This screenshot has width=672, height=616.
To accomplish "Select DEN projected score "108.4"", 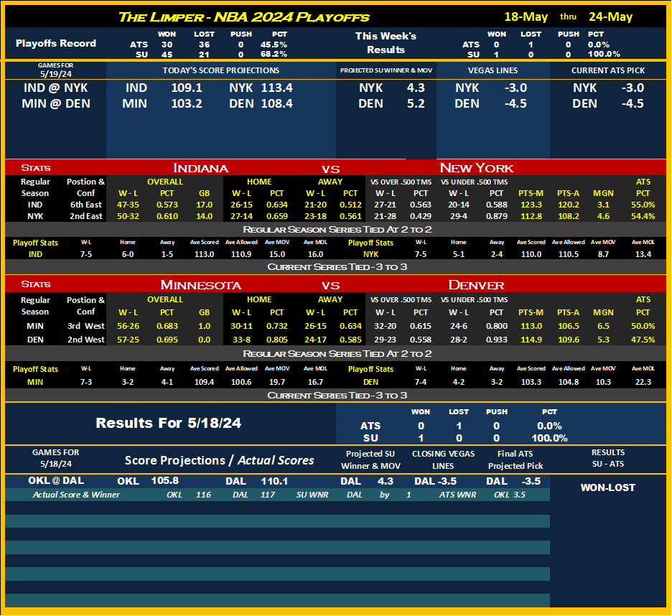I will point(277,103).
